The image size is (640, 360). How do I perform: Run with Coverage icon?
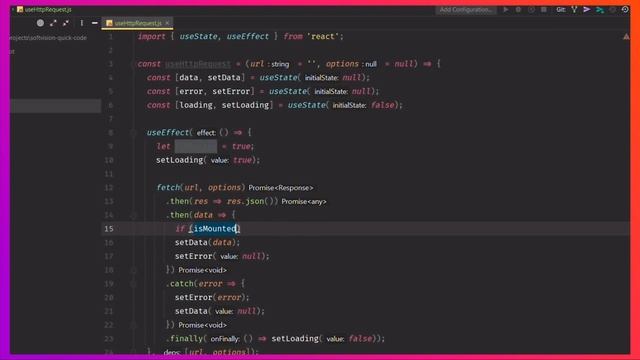point(531,9)
